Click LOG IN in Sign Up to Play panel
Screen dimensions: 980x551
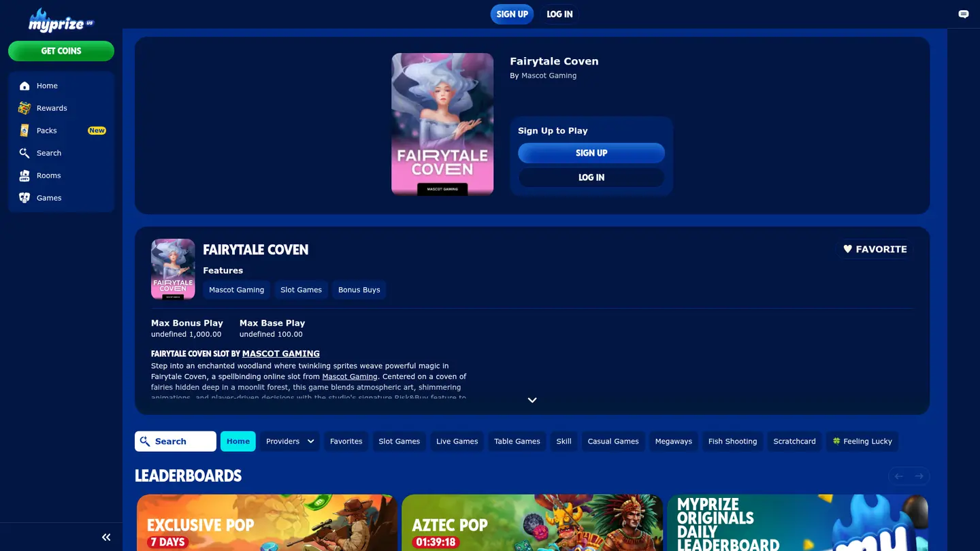point(591,178)
